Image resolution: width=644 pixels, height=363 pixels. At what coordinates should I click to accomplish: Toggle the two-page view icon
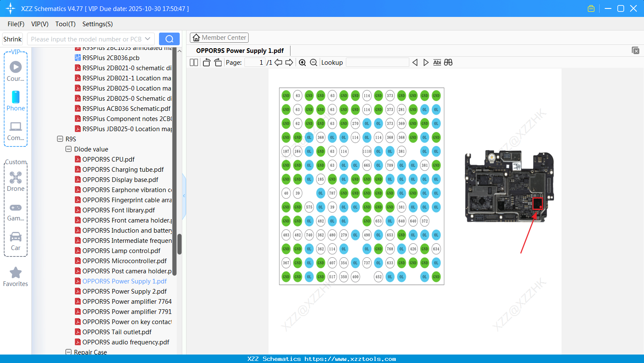[x=194, y=63]
